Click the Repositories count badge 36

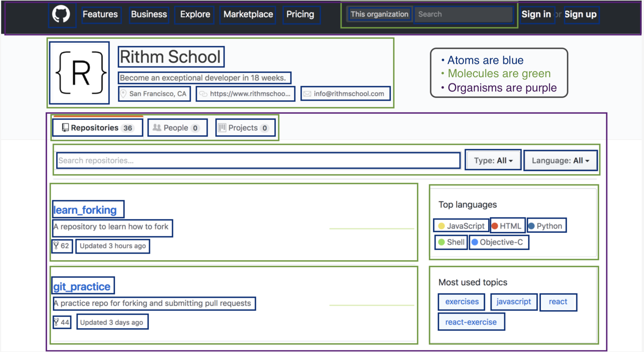coord(128,128)
